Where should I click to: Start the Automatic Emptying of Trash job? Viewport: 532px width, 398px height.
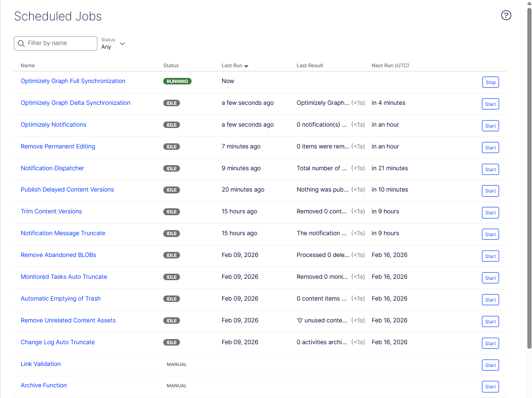point(490,300)
